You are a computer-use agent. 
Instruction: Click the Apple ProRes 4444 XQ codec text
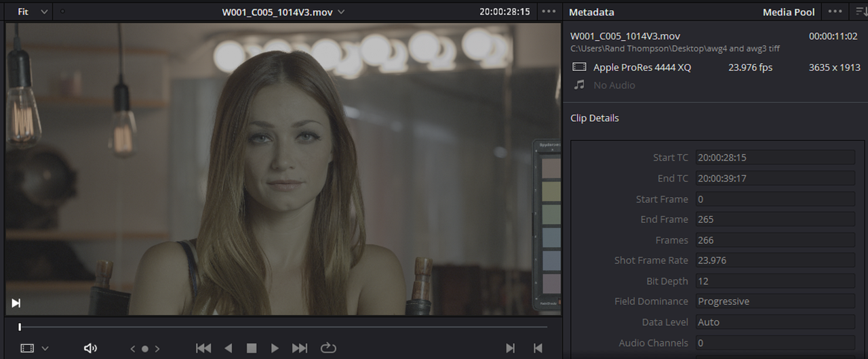[x=642, y=67]
